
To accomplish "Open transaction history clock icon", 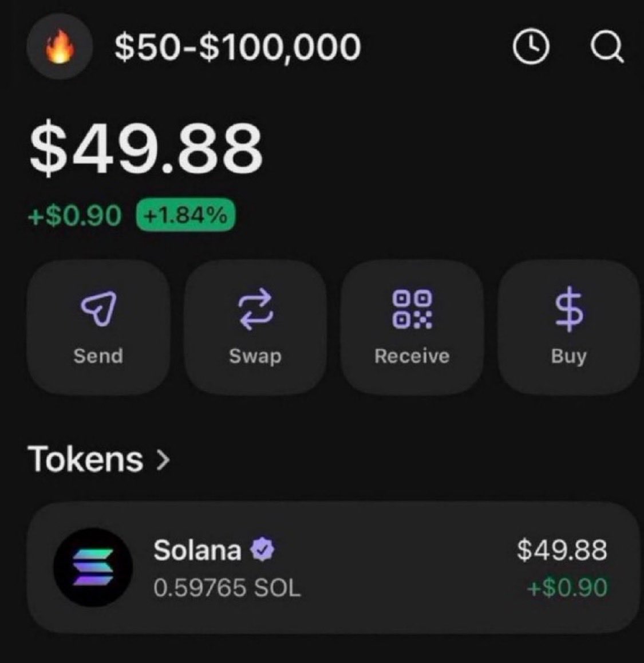I will click(x=531, y=46).
